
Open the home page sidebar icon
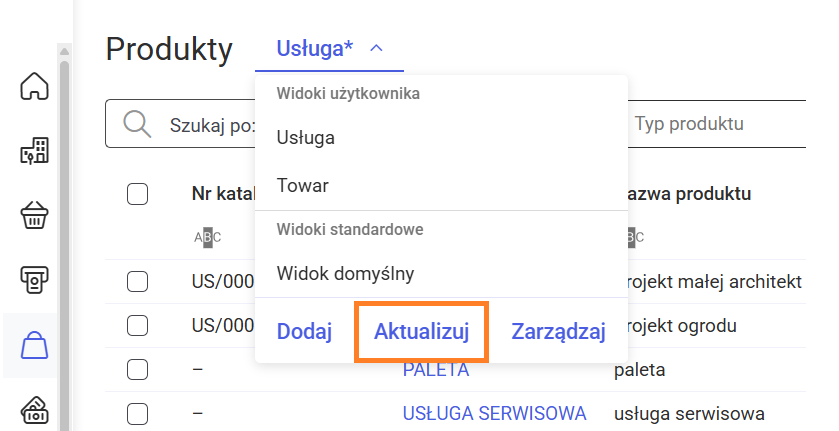[x=34, y=87]
